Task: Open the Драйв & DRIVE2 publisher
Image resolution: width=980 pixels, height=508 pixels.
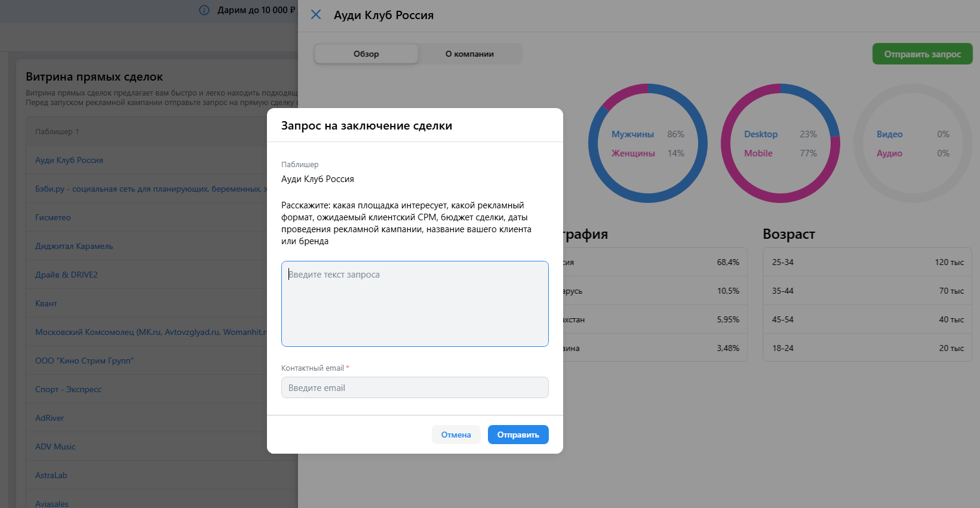Action: tap(66, 275)
